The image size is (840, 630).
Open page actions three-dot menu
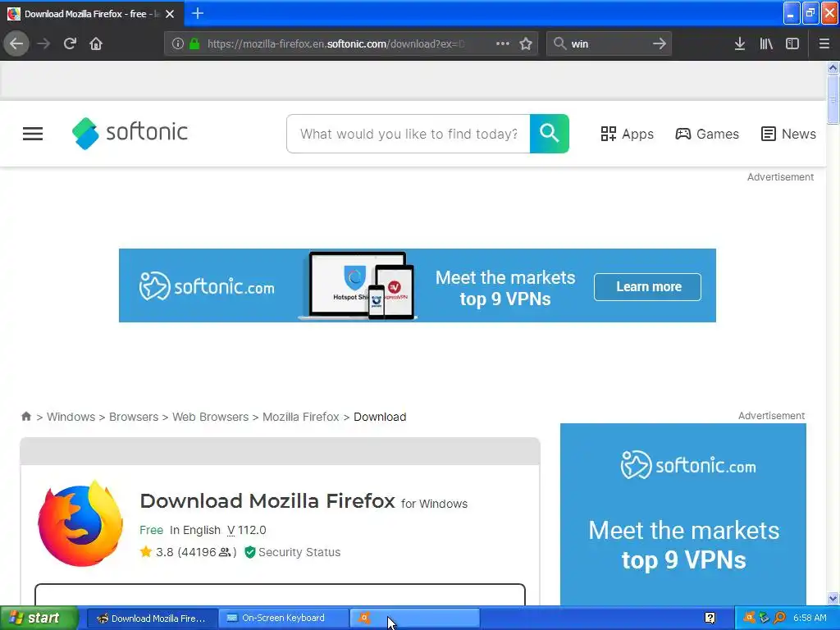click(503, 43)
